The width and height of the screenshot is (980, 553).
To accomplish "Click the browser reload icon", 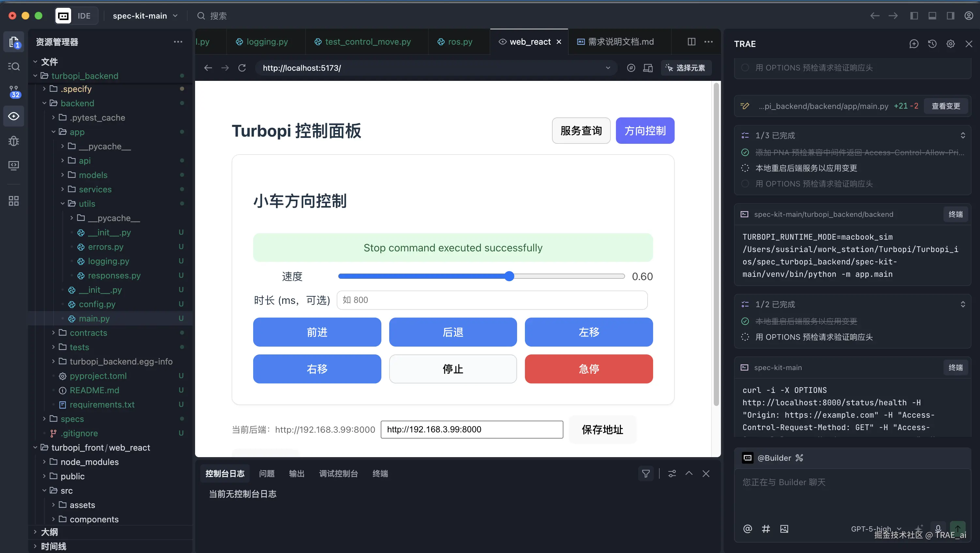I will click(242, 68).
